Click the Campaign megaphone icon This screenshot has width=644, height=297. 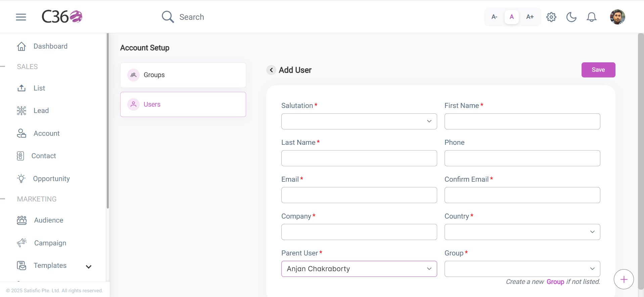coord(22,243)
